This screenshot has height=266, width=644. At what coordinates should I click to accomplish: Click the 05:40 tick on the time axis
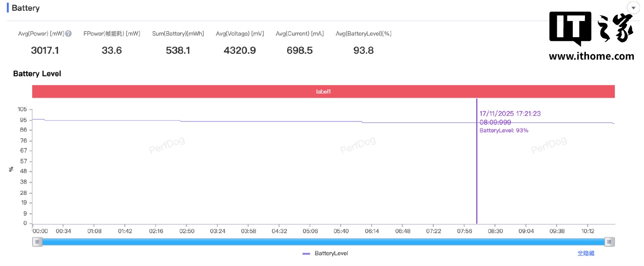click(341, 231)
